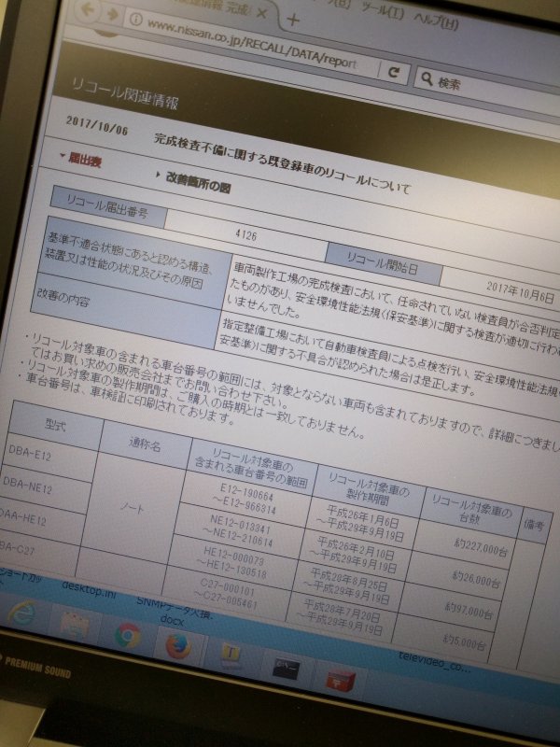Screen dimensions: 560x747
Task: Click the site info icon beside the URL
Action: [x=136, y=19]
